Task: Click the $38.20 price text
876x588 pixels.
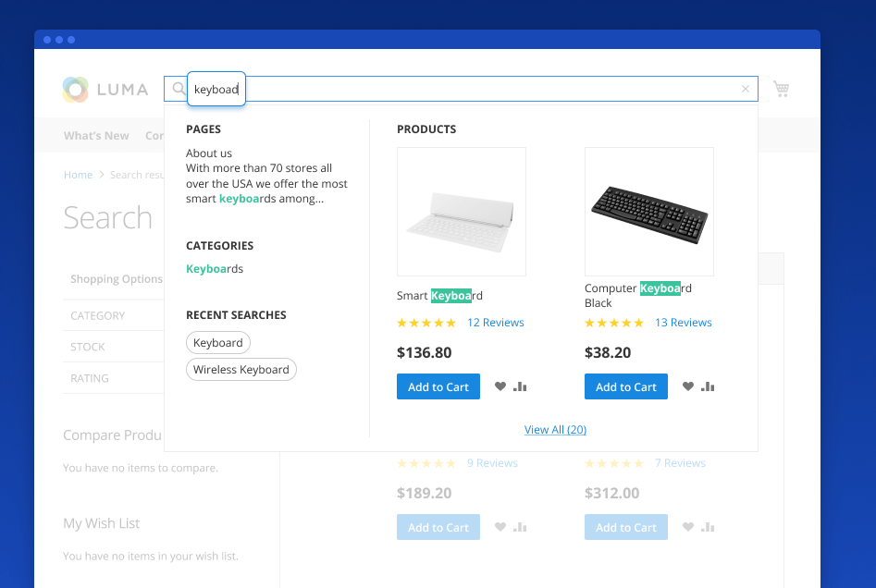Action: 608,352
